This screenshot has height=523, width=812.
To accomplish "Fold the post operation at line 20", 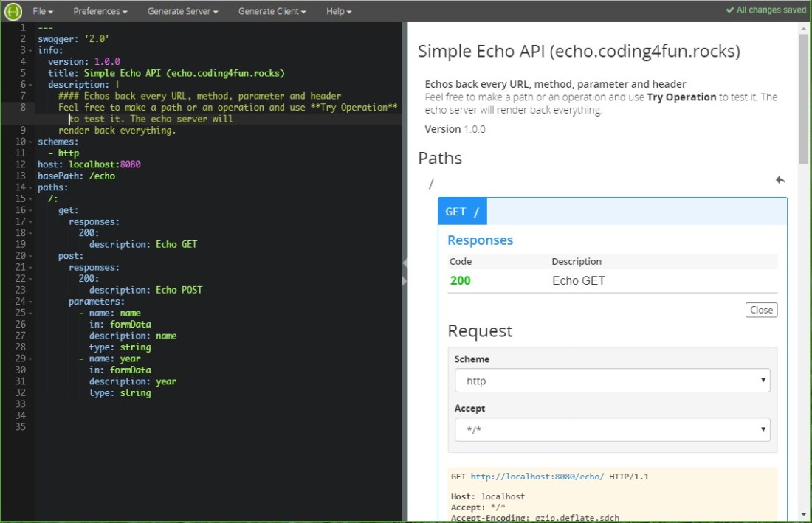I will coord(30,256).
